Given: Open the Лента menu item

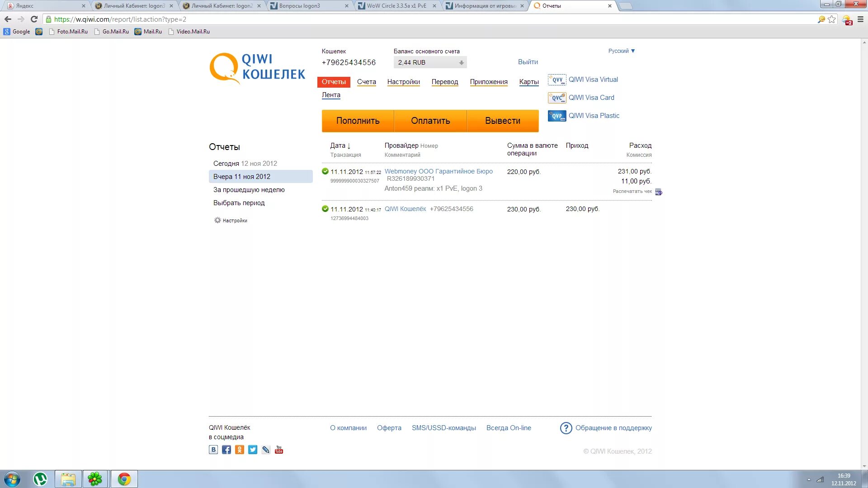Looking at the screenshot, I should (x=331, y=95).
